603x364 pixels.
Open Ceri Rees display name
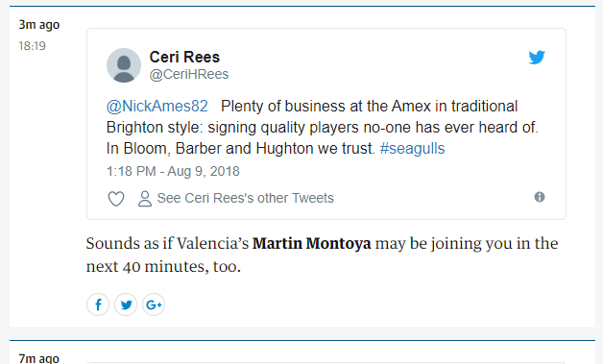tap(184, 57)
